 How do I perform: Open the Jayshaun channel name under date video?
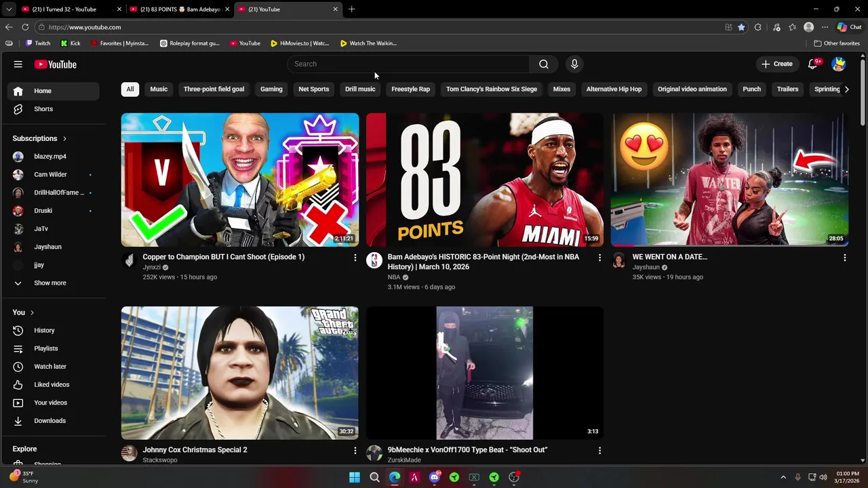coord(646,267)
